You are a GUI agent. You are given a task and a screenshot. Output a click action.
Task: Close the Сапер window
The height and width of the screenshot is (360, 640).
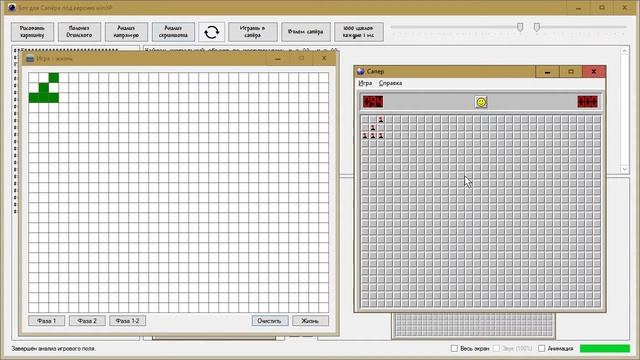coord(594,72)
